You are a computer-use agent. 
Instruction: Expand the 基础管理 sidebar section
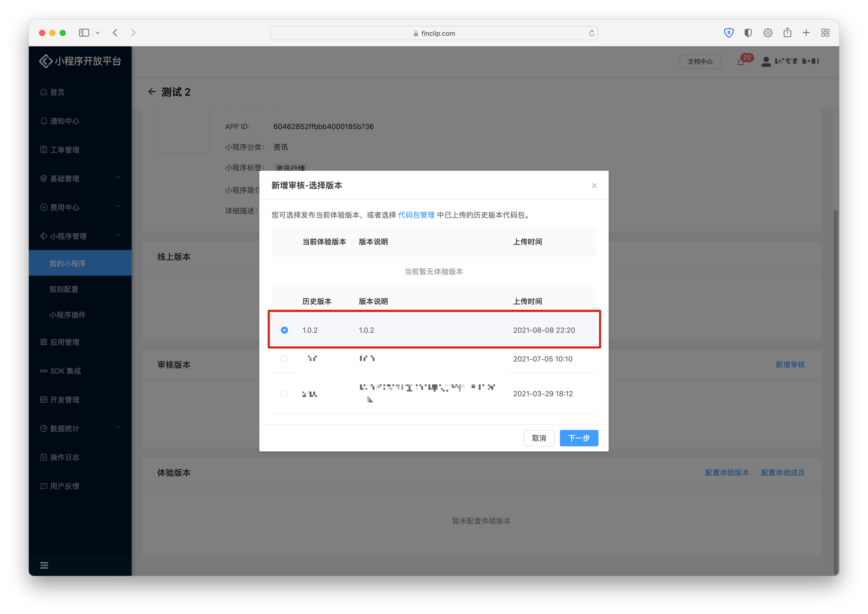click(x=80, y=178)
